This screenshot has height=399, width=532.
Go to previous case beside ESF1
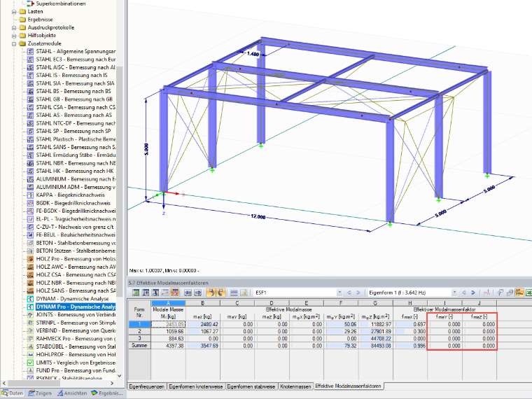349,293
